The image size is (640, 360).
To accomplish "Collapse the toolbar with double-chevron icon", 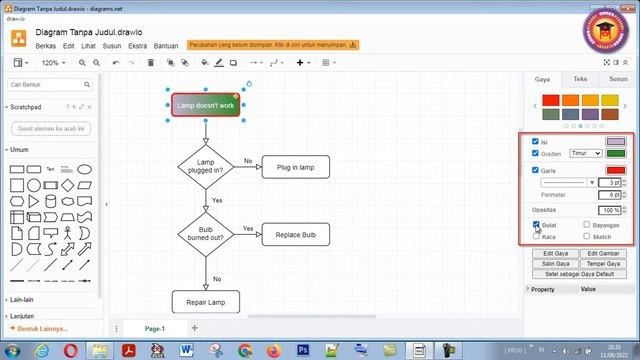I will [625, 62].
